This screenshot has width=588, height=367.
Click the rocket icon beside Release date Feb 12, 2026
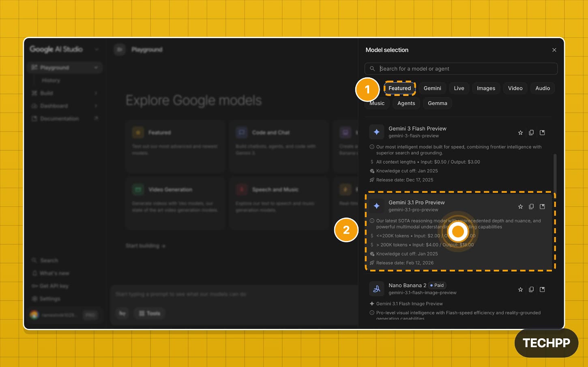click(x=372, y=263)
